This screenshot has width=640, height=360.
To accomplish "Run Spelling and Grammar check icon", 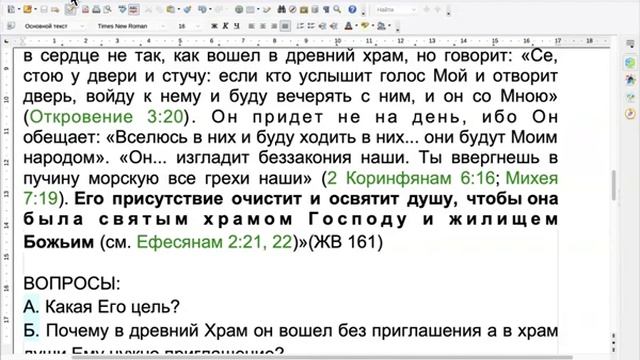I will 122,9.
